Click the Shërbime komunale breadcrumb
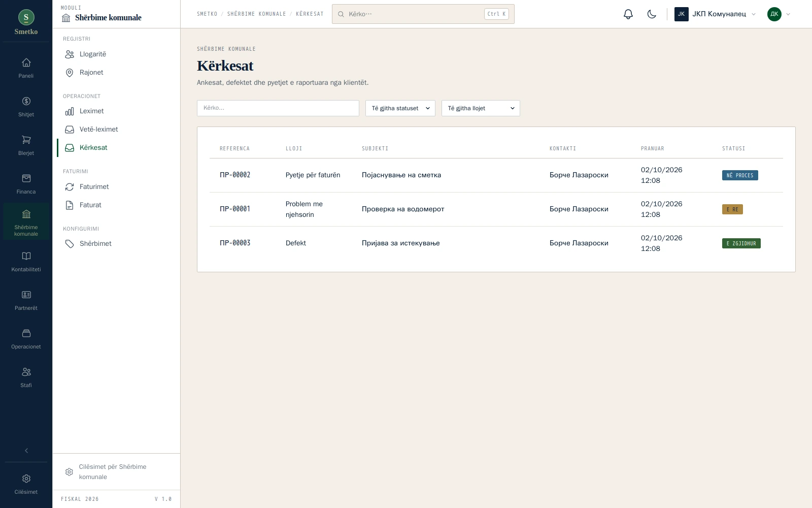The image size is (812, 508). click(x=256, y=14)
